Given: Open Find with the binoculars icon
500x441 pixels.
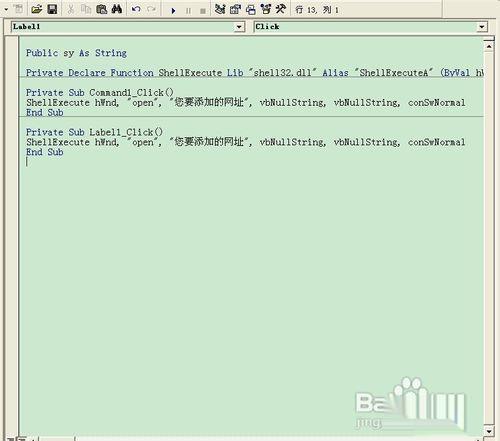Looking at the screenshot, I should [x=117, y=9].
